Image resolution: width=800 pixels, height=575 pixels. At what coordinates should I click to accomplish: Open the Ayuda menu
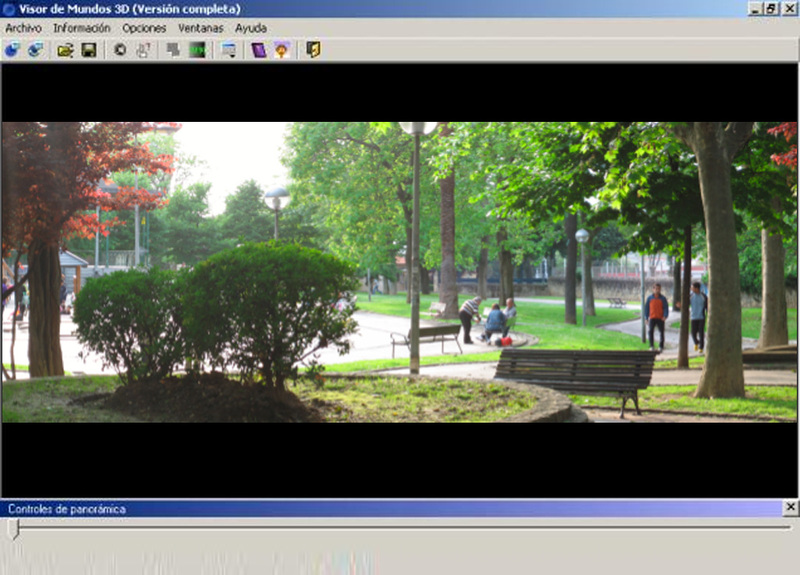tap(251, 28)
